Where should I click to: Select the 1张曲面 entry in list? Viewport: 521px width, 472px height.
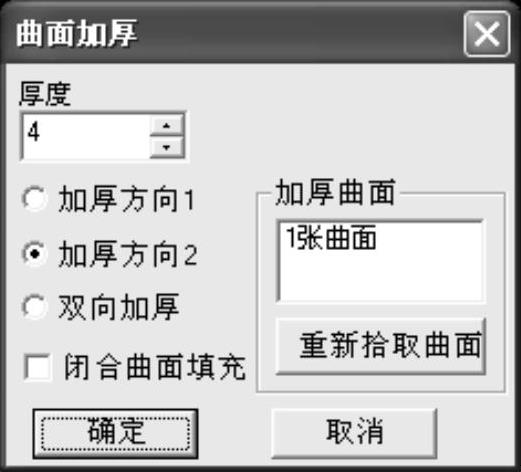(331, 238)
